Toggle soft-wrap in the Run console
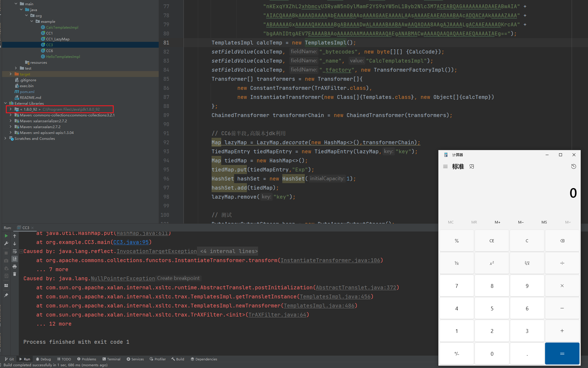 15,251
